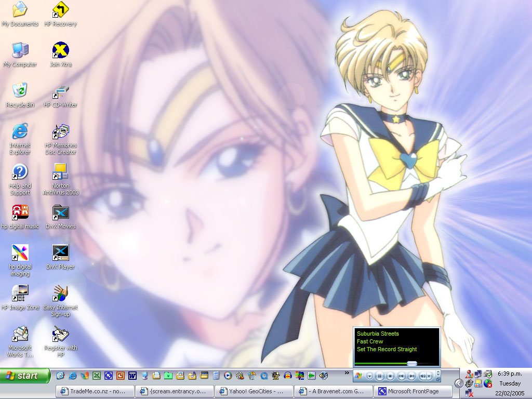This screenshot has width=532, height=399.
Task: Select the Help and Support shortcut
Action: [20, 179]
